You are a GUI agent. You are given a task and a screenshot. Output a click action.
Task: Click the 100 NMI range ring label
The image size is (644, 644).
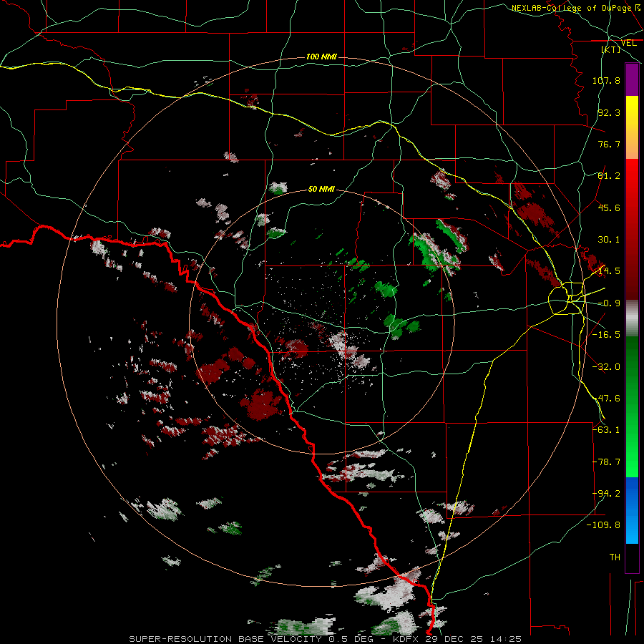[x=321, y=57]
